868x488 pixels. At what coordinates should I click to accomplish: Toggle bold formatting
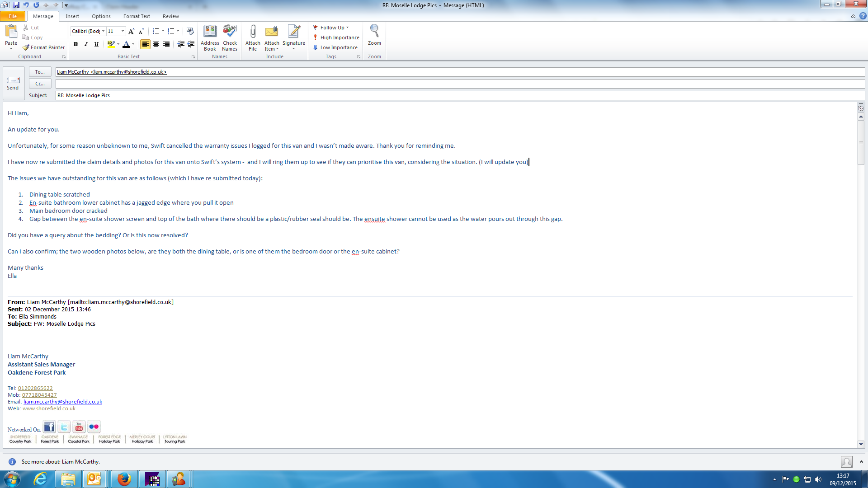tap(75, 44)
